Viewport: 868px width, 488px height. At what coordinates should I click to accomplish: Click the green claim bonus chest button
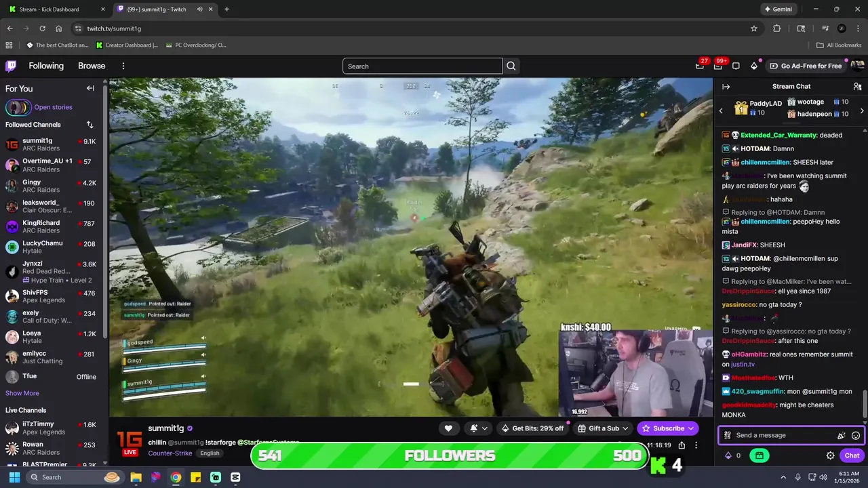tap(759, 455)
